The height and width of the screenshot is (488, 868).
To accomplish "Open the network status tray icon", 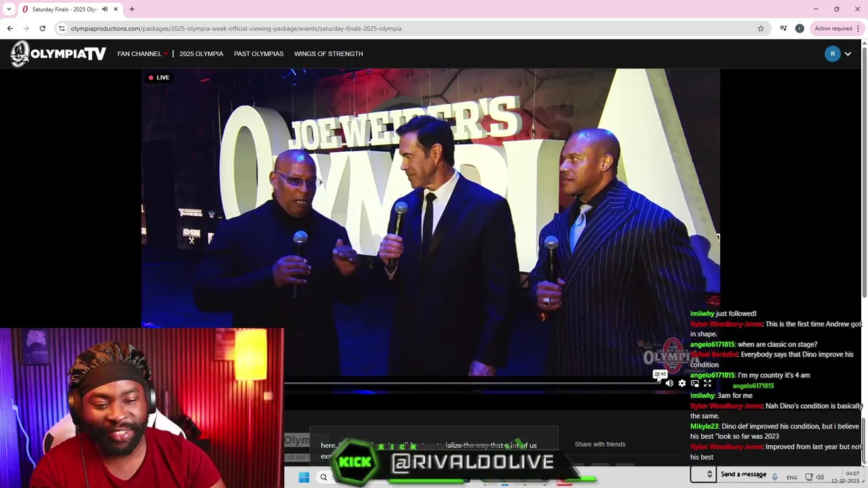I will [x=809, y=477].
